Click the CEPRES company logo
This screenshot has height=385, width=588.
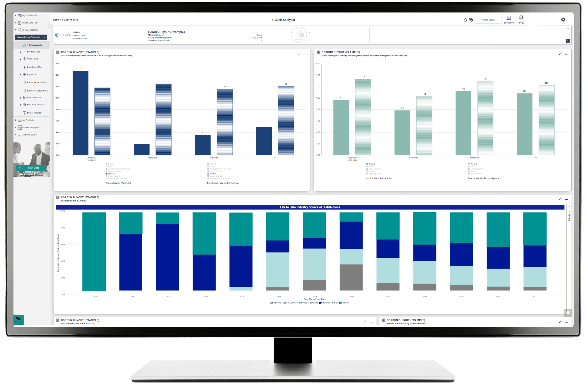click(63, 35)
